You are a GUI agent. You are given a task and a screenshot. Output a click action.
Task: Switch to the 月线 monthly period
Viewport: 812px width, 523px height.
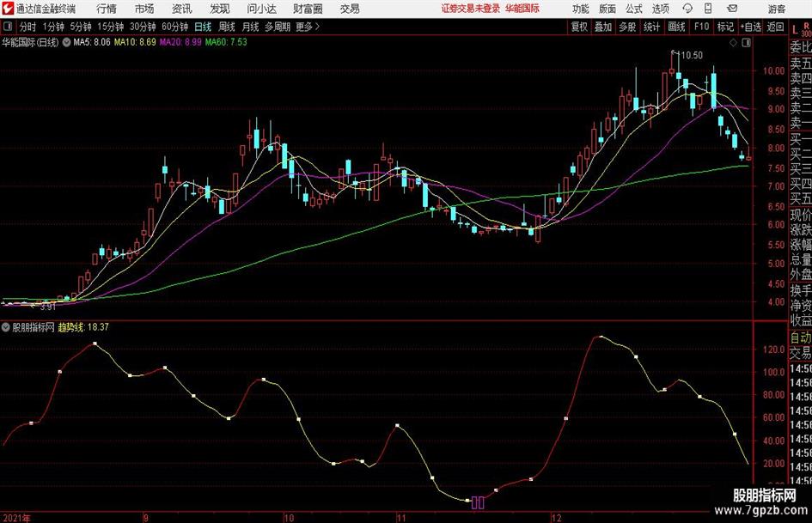click(x=251, y=27)
